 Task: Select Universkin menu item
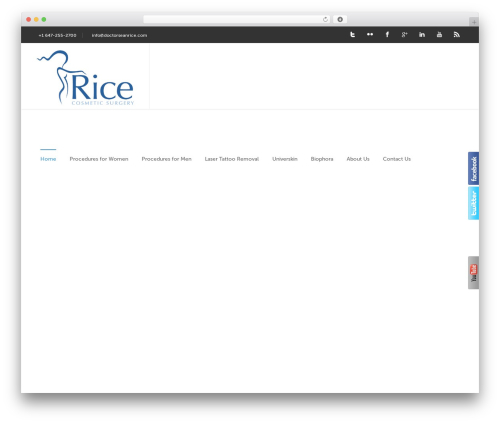coord(285,159)
